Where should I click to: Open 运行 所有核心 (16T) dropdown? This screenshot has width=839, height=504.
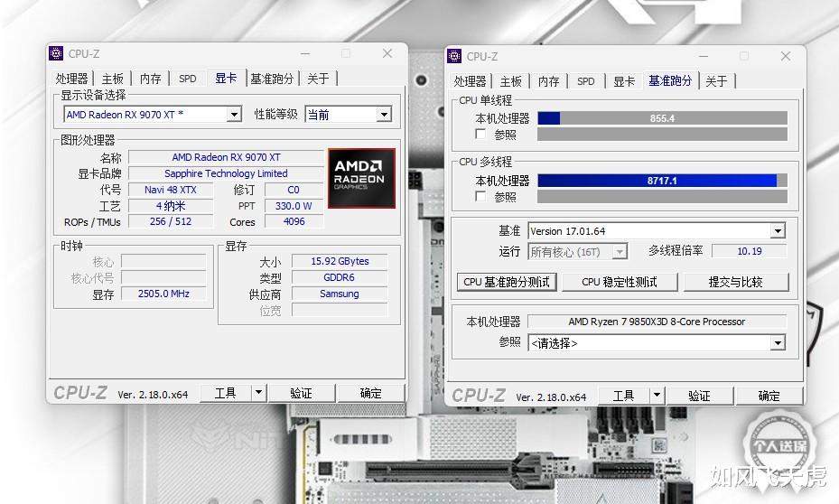577,251
